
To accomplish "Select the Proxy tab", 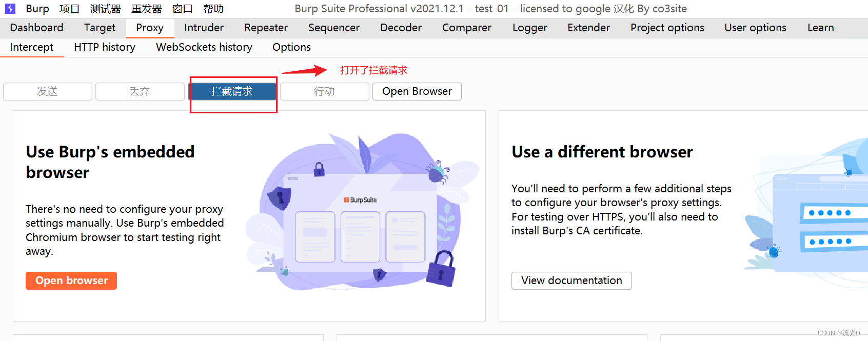I will (150, 28).
